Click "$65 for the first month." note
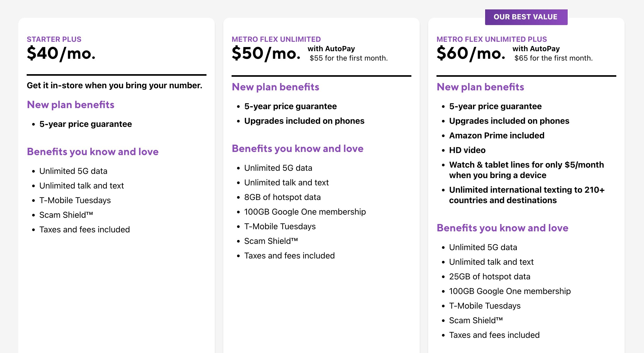This screenshot has width=644, height=353. click(x=553, y=58)
